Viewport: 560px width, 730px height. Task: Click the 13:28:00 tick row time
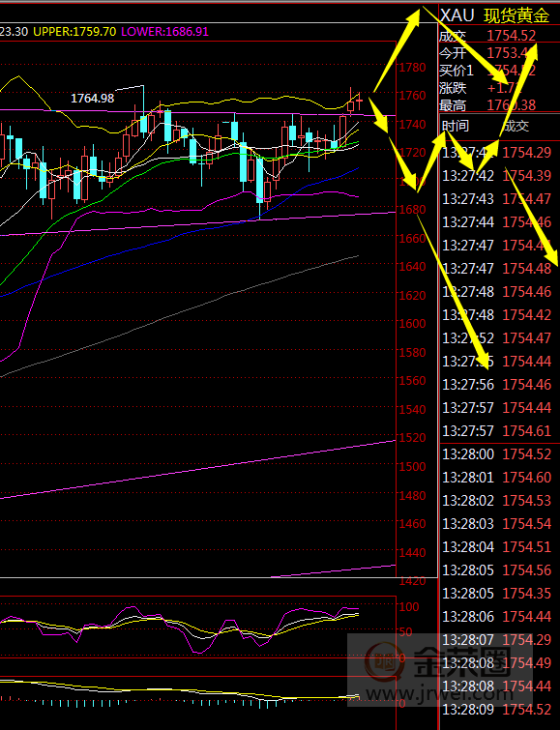pos(468,453)
